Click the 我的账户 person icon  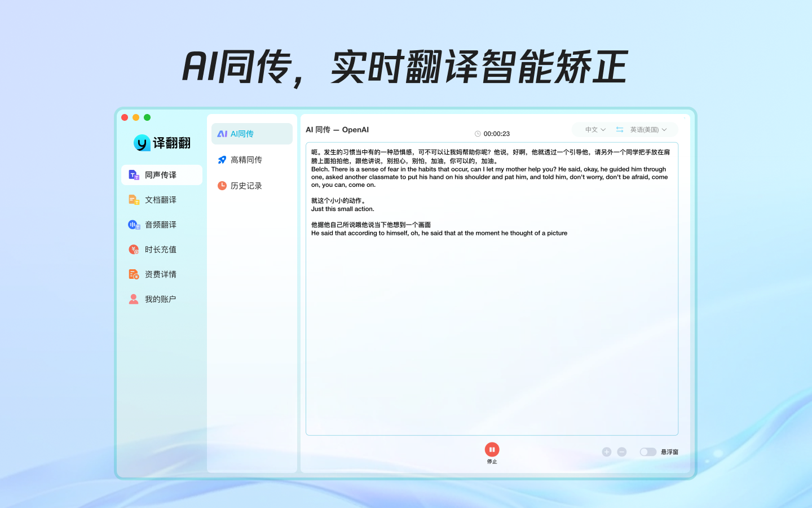tap(134, 299)
